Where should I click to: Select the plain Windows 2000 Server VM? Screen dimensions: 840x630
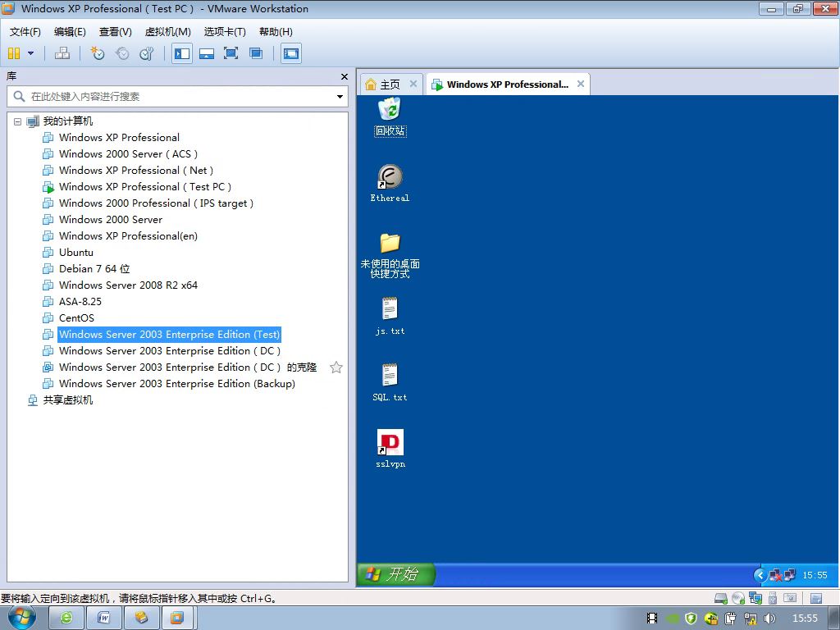pyautogui.click(x=111, y=220)
